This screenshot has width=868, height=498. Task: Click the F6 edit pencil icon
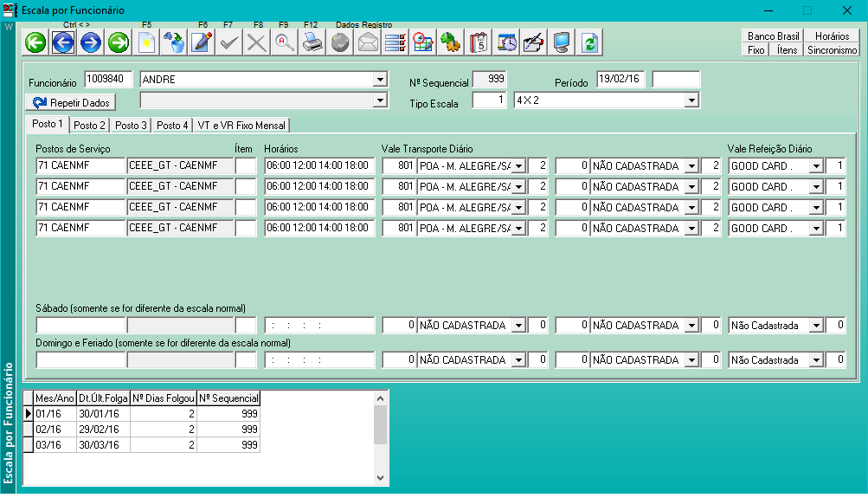[202, 42]
